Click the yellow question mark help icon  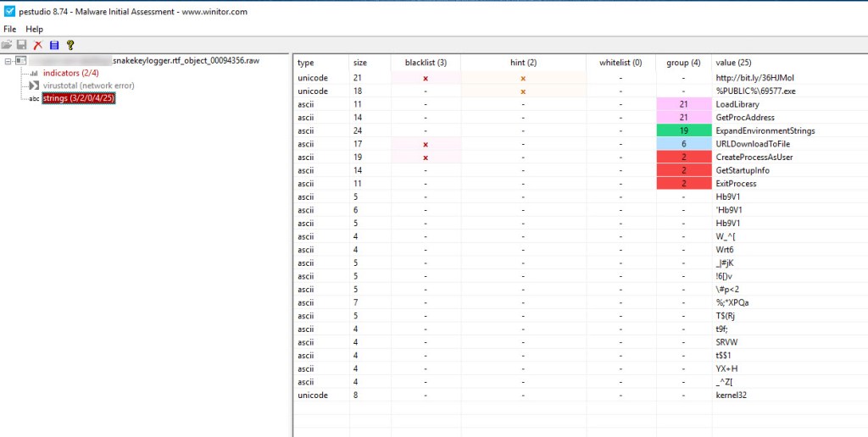tap(70, 45)
